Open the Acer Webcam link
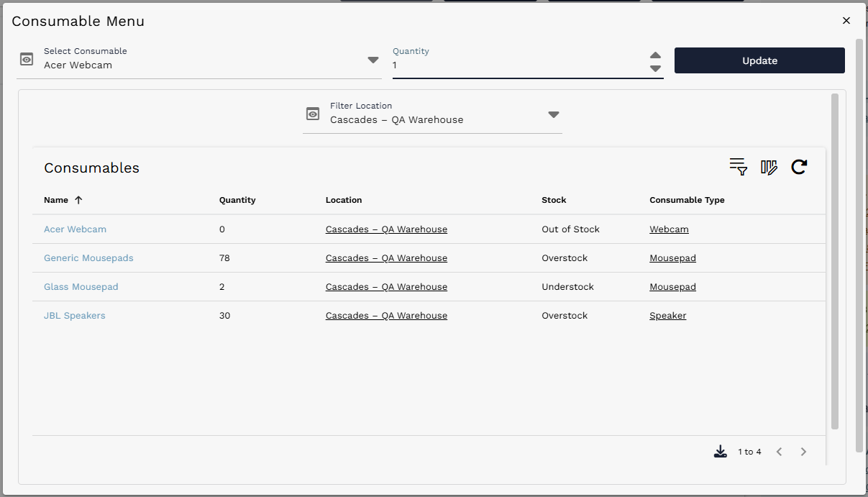Image resolution: width=868 pixels, height=497 pixels. click(x=75, y=229)
